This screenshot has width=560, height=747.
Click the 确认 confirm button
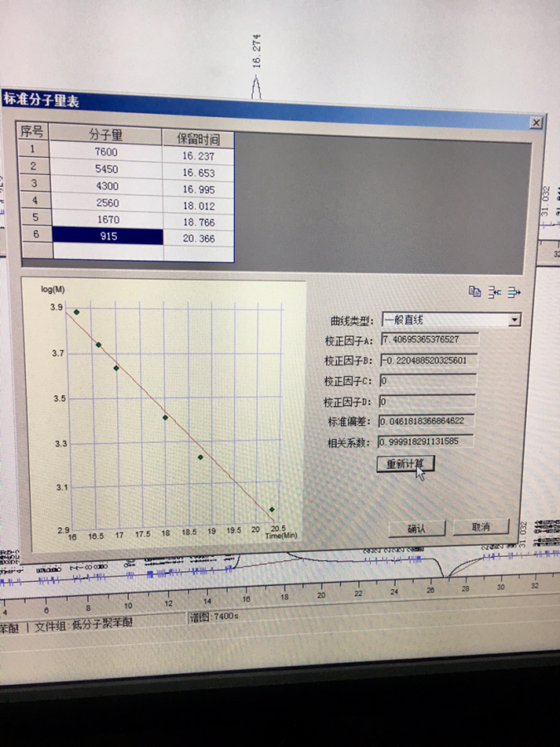(416, 528)
